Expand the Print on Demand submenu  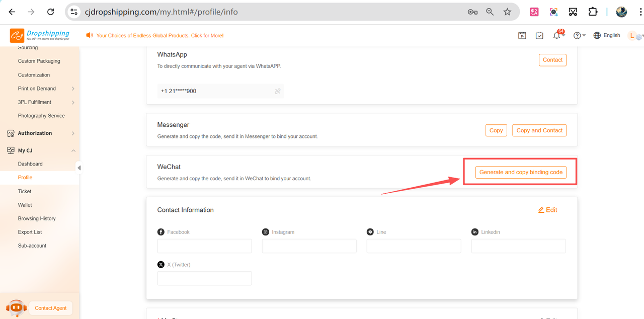click(x=73, y=89)
